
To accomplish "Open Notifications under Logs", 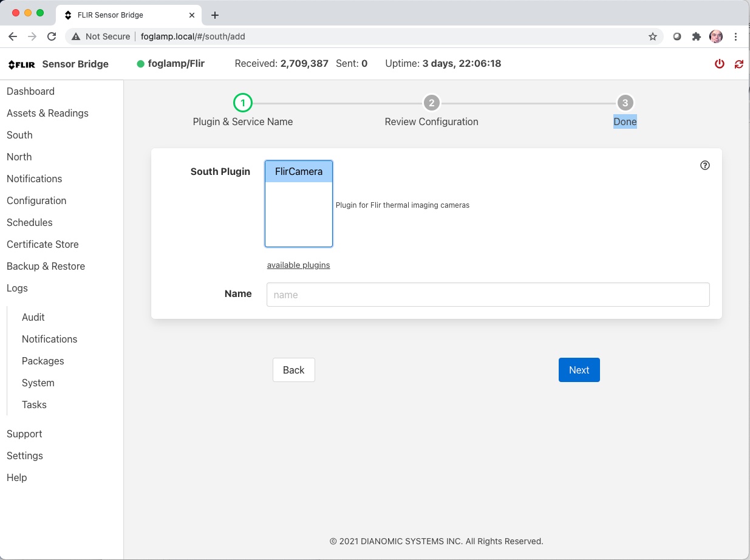I will (49, 339).
